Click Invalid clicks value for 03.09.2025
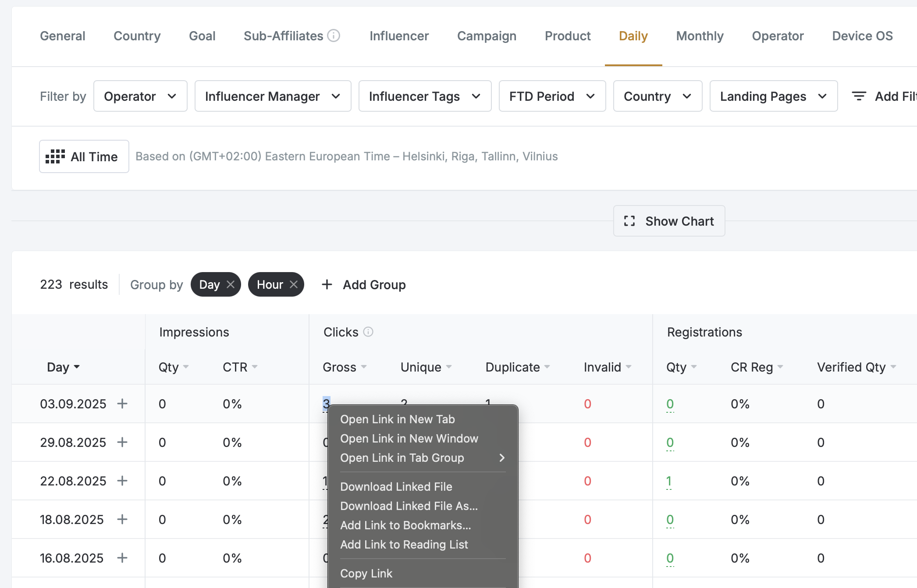The width and height of the screenshot is (917, 588). 587,404
